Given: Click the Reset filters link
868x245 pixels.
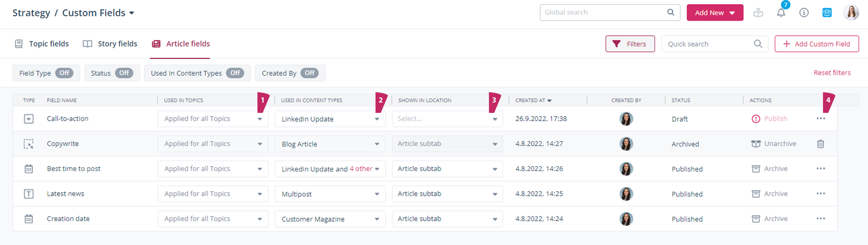Looking at the screenshot, I should pos(832,73).
